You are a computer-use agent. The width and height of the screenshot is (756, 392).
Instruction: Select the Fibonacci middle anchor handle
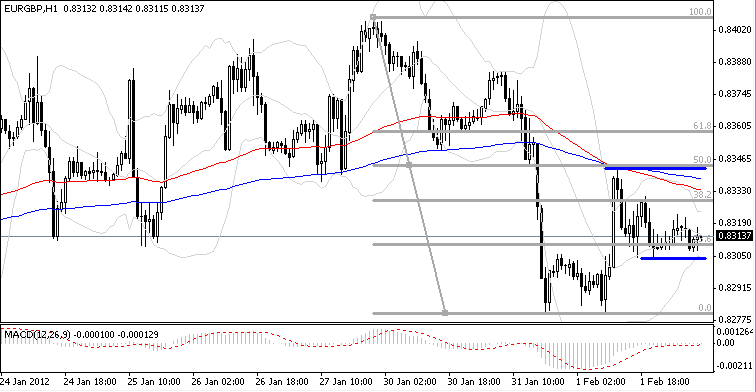click(x=409, y=165)
